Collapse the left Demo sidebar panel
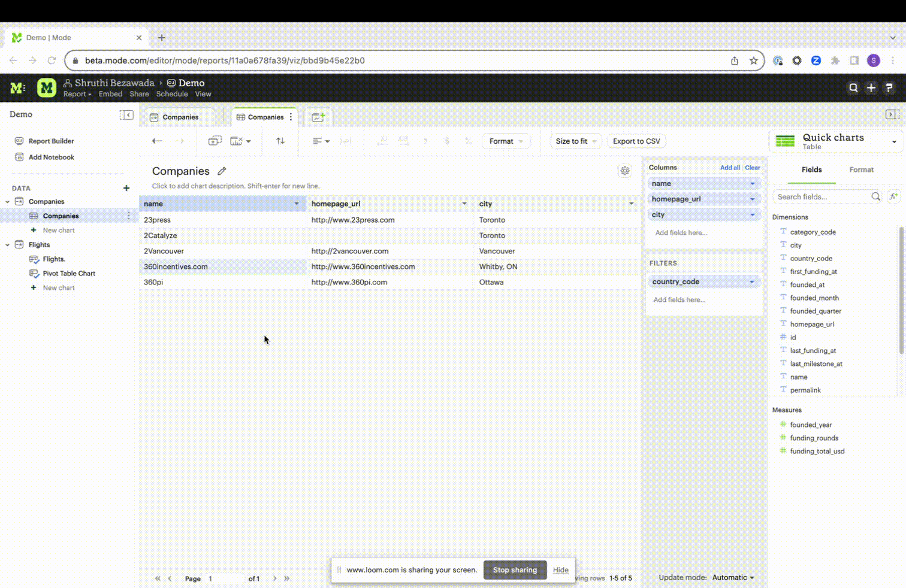The height and width of the screenshot is (588, 906). pyautogui.click(x=126, y=115)
